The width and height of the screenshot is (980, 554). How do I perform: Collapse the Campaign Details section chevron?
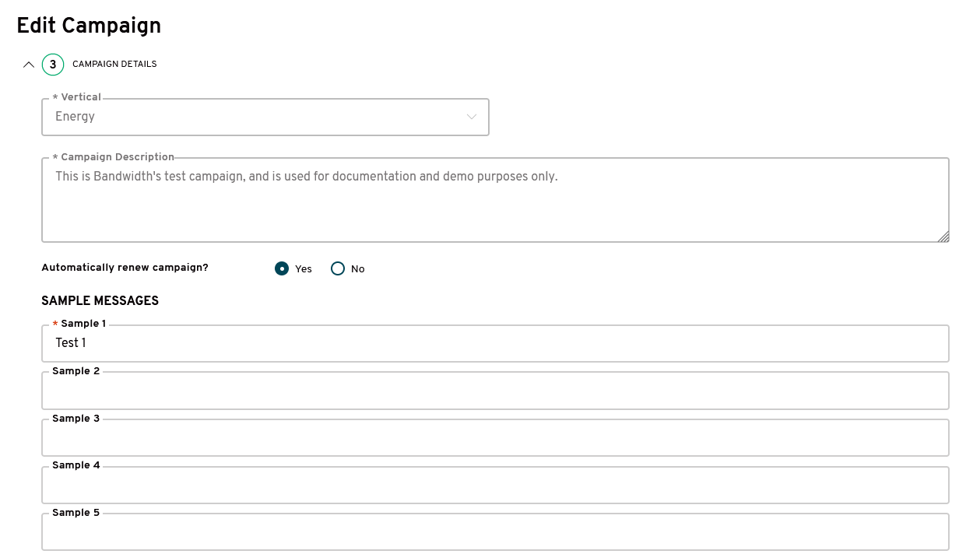[x=29, y=65]
